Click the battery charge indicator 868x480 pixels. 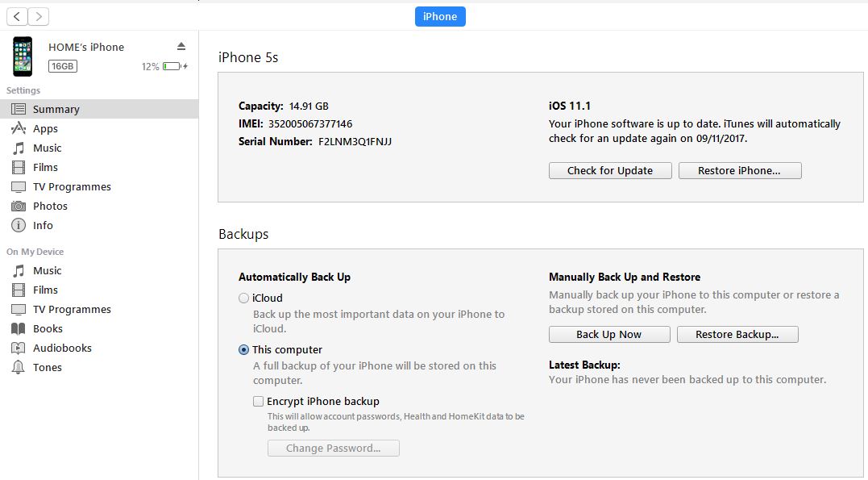click(172, 66)
